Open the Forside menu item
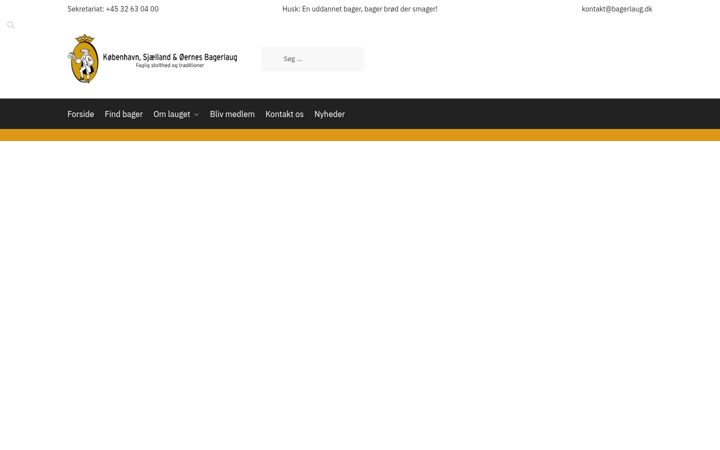This screenshot has width=720, height=450. (81, 114)
